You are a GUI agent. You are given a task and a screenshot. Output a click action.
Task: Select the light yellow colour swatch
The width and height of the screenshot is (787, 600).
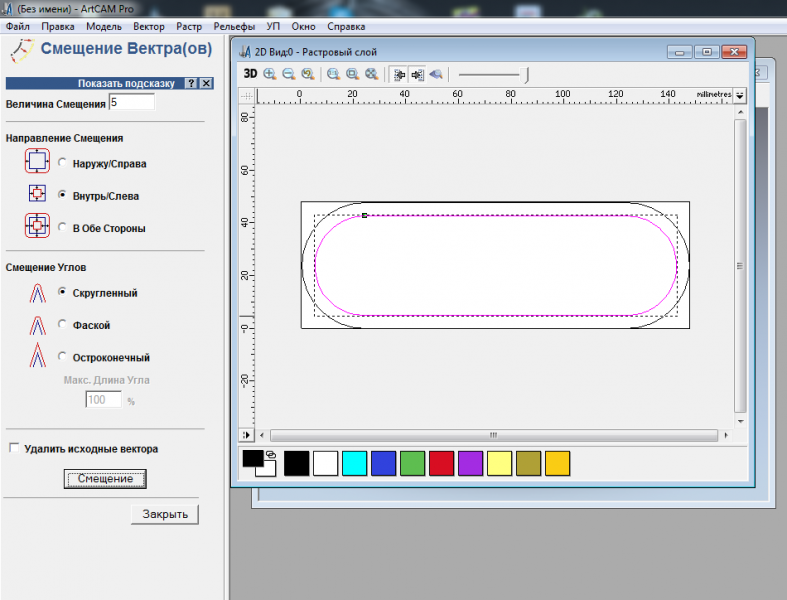click(499, 463)
